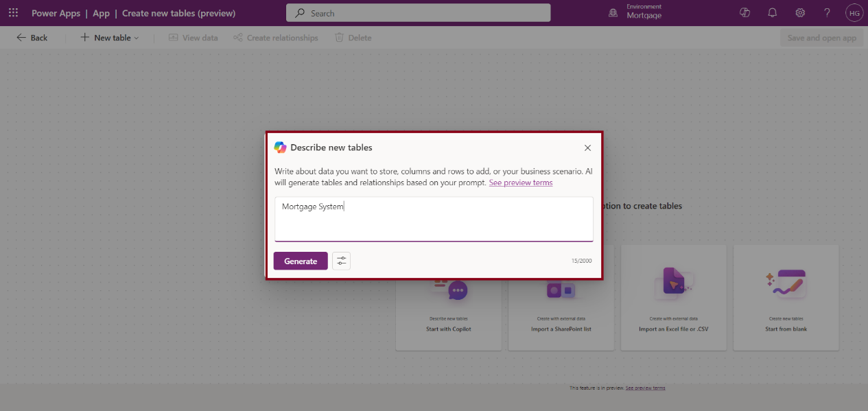Viewport: 868px width, 411px height.
Task: Open the help question mark
Action: coord(827,13)
